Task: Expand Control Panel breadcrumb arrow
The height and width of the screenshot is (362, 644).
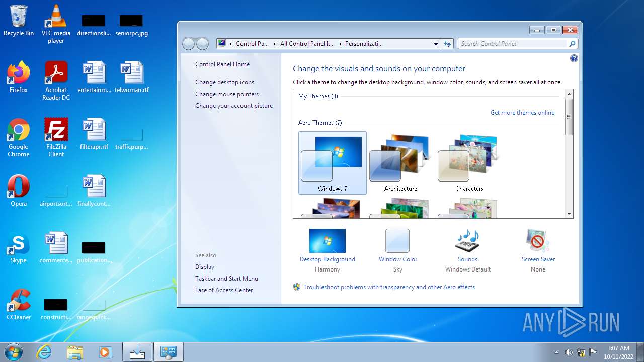Action: [x=275, y=44]
